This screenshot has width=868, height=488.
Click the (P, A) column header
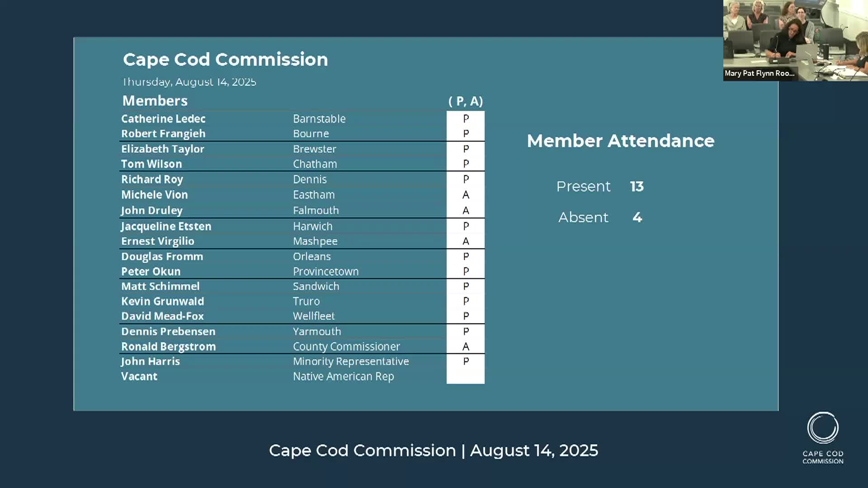(466, 101)
